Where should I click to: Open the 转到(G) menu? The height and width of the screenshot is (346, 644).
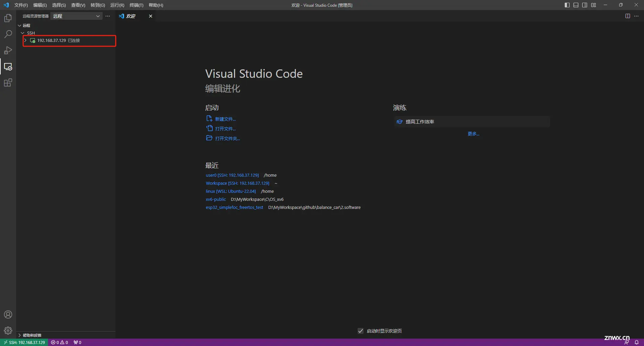(x=98, y=5)
